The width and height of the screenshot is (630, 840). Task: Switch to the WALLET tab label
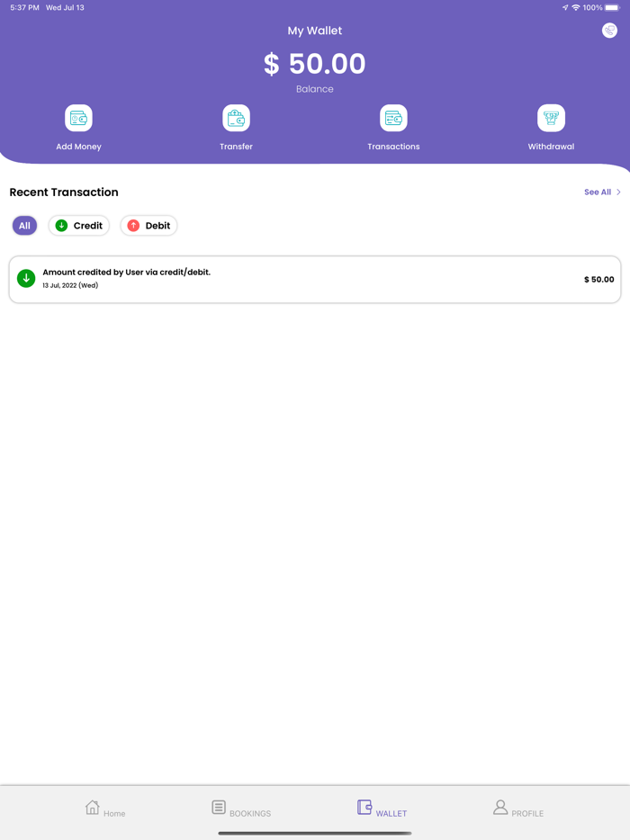pos(391,813)
